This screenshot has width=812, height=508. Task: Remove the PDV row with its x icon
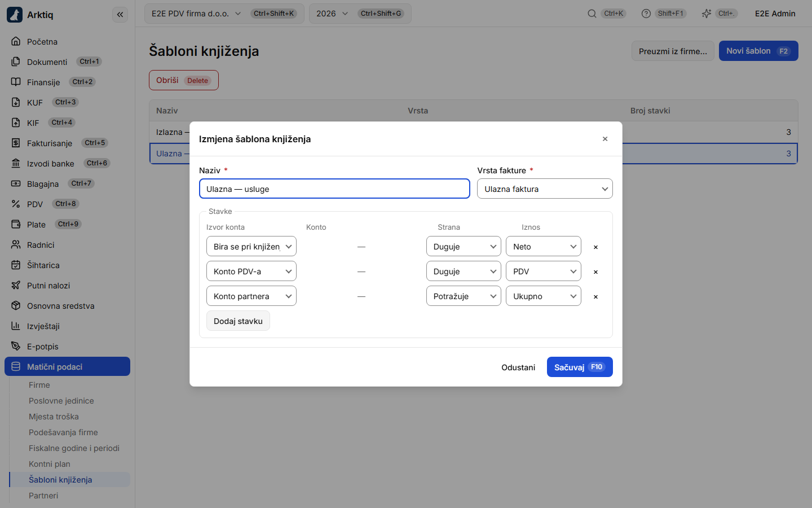[595, 271]
